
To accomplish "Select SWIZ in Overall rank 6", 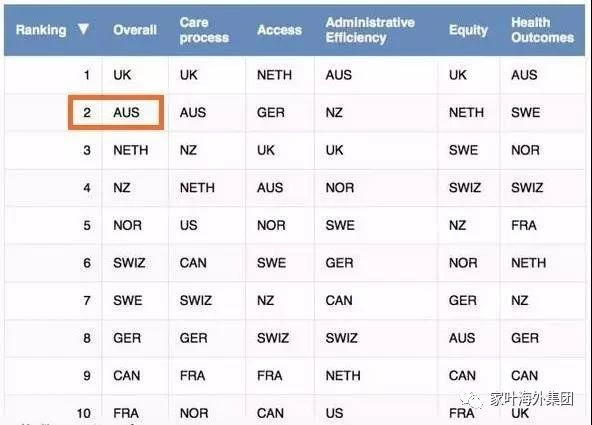I will click(129, 263).
